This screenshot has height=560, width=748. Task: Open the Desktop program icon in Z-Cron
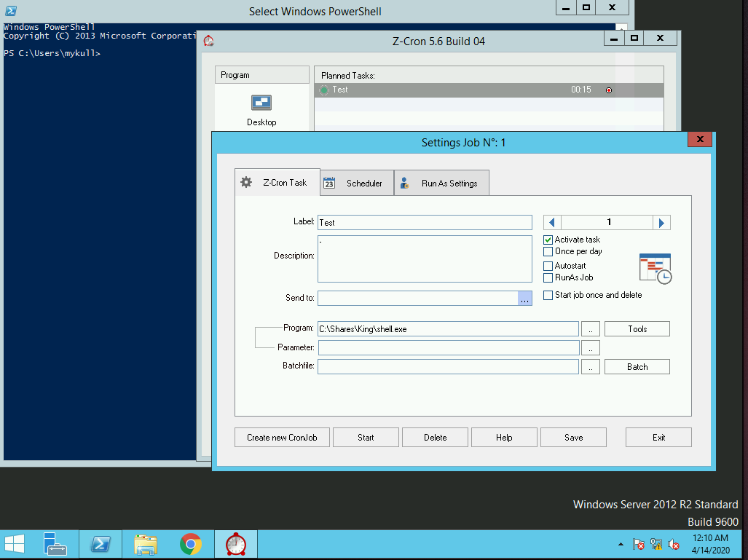point(261,103)
